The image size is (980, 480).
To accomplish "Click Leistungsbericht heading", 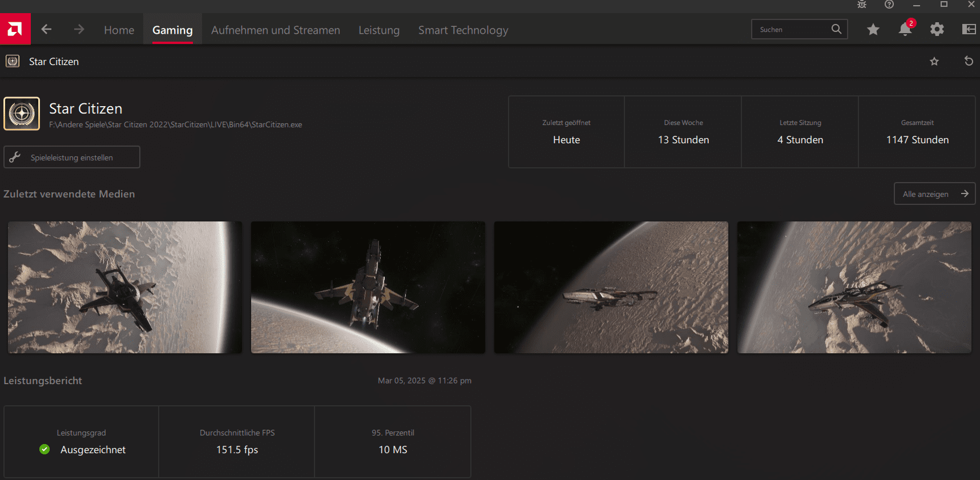I will coord(43,381).
